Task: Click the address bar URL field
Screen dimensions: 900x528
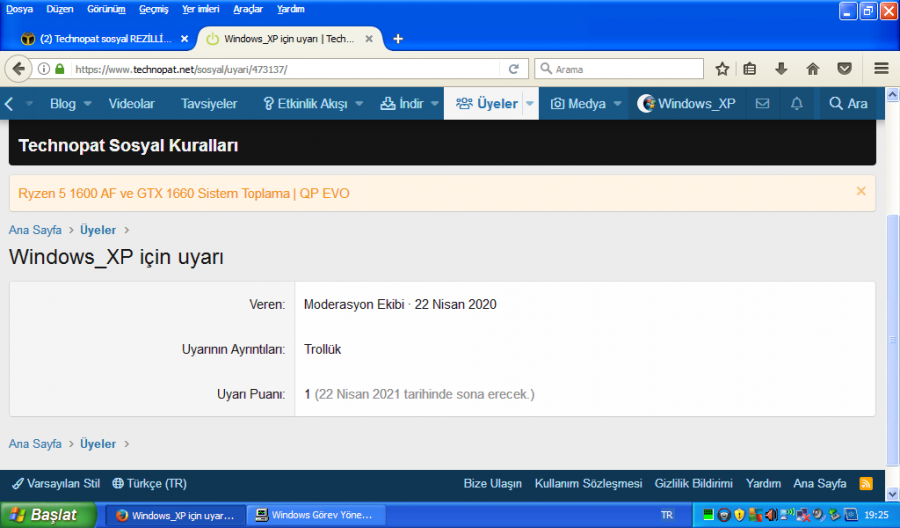Action: (x=284, y=69)
